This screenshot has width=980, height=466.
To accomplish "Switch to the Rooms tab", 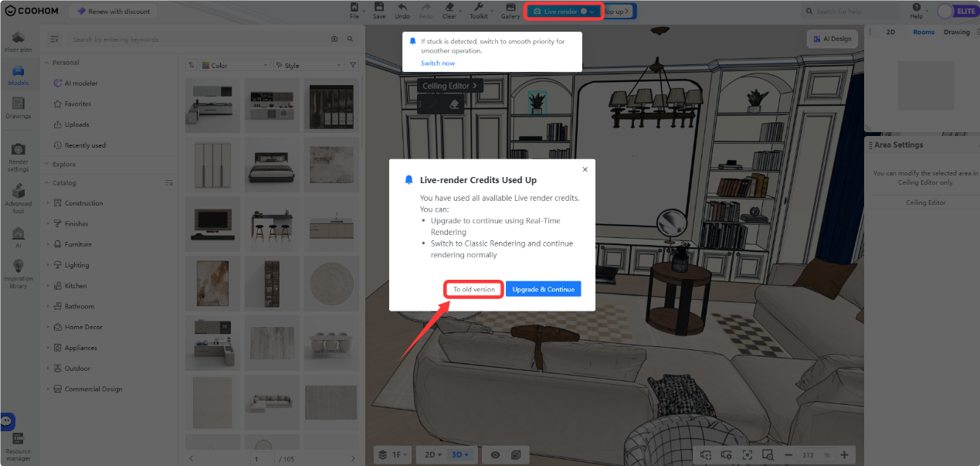I will [924, 32].
